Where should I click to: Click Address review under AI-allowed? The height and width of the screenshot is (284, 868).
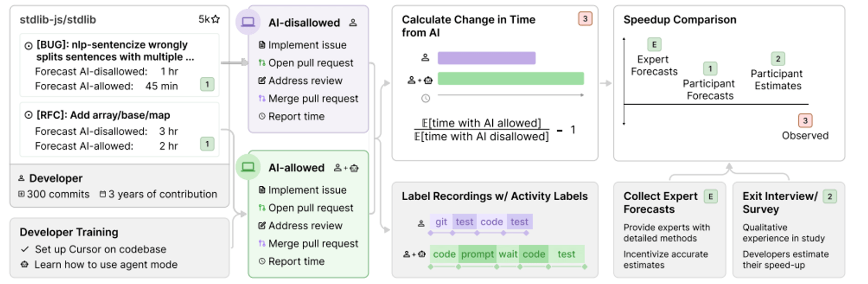(x=305, y=226)
